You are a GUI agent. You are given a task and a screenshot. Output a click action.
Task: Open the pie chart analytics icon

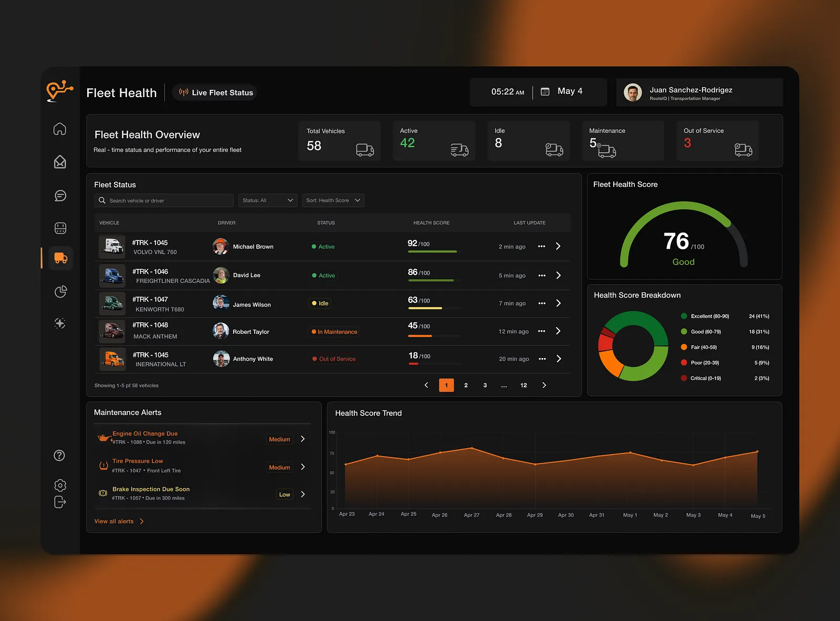click(61, 291)
